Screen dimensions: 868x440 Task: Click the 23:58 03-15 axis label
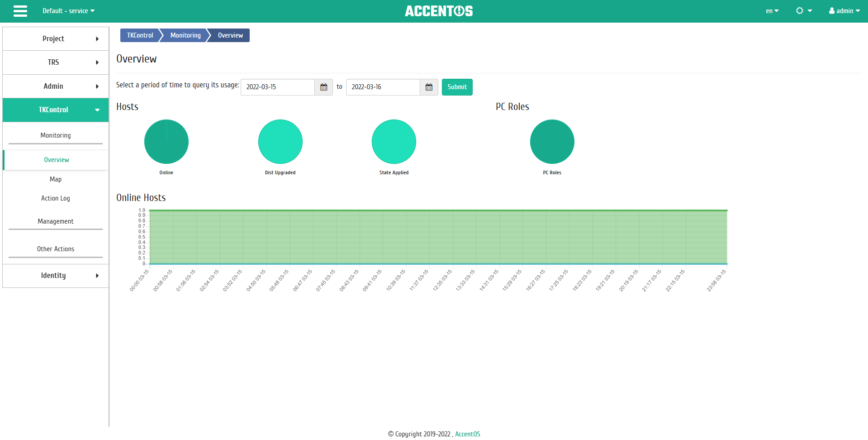tap(716, 280)
